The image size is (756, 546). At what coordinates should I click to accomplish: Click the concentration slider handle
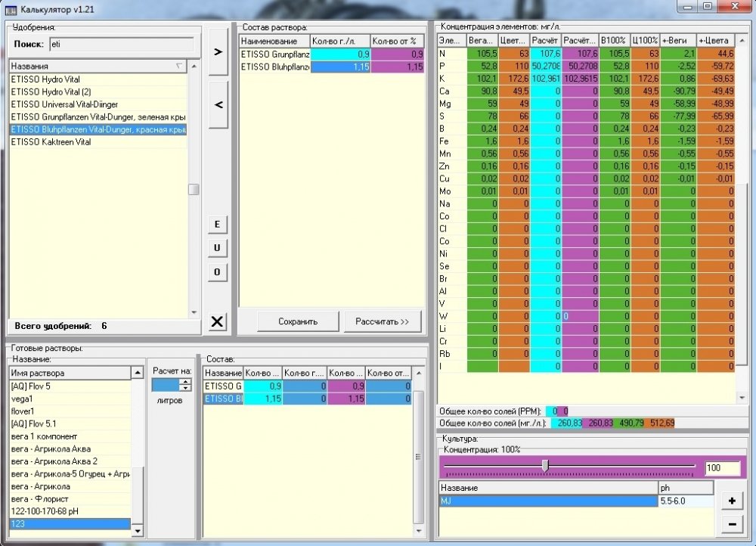pos(545,466)
